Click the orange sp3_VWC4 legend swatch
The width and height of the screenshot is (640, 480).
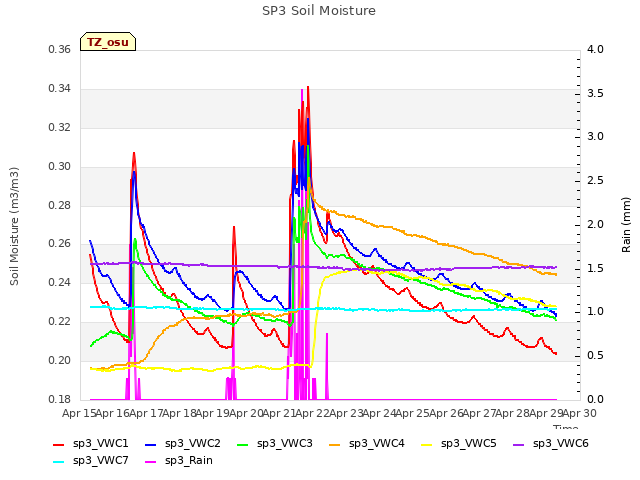point(335,445)
